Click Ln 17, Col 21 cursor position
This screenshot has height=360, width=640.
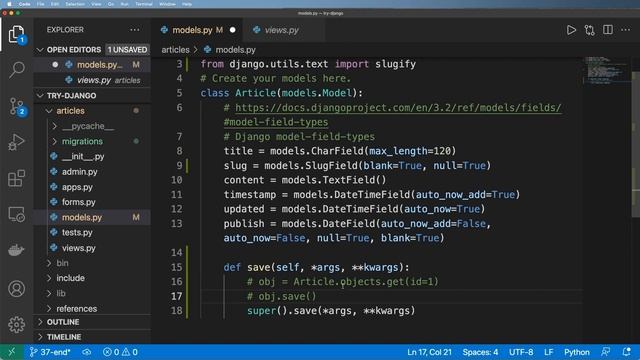coord(429,352)
